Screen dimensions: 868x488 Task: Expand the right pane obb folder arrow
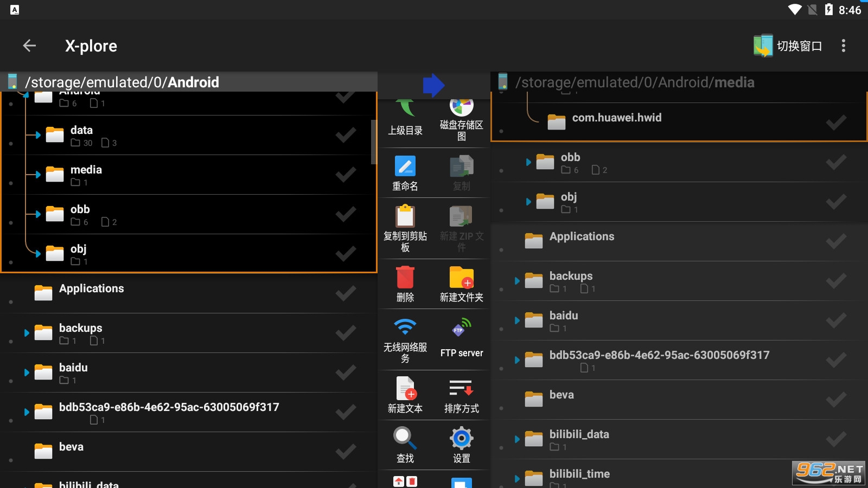[x=528, y=162]
